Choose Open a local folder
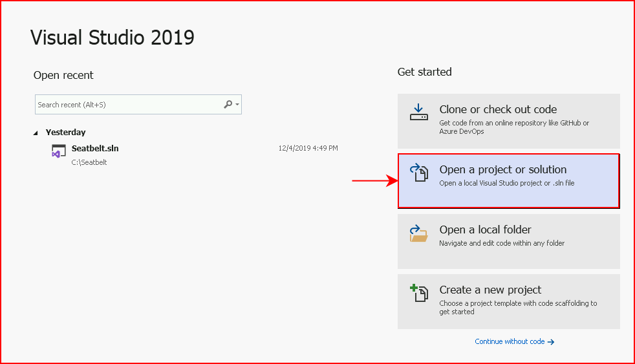 point(509,241)
